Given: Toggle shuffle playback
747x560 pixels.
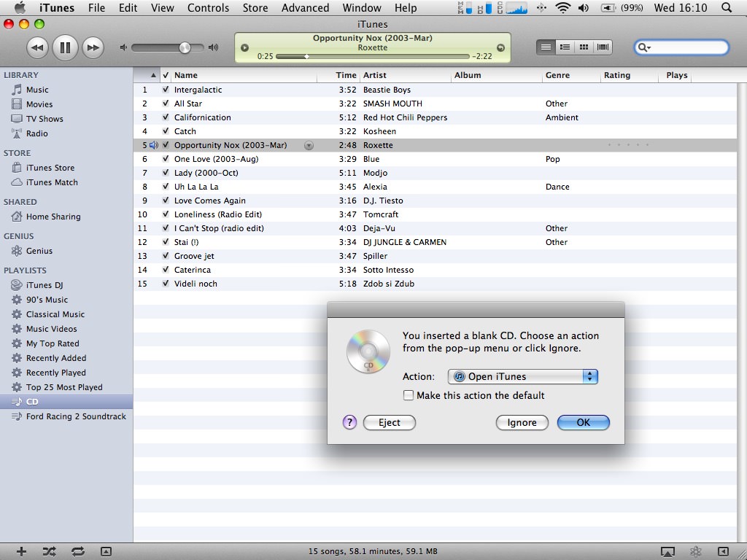Looking at the screenshot, I should pos(49,551).
